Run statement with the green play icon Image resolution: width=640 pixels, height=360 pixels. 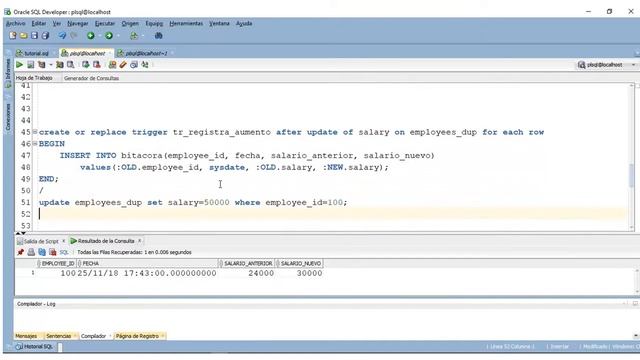pos(19,65)
